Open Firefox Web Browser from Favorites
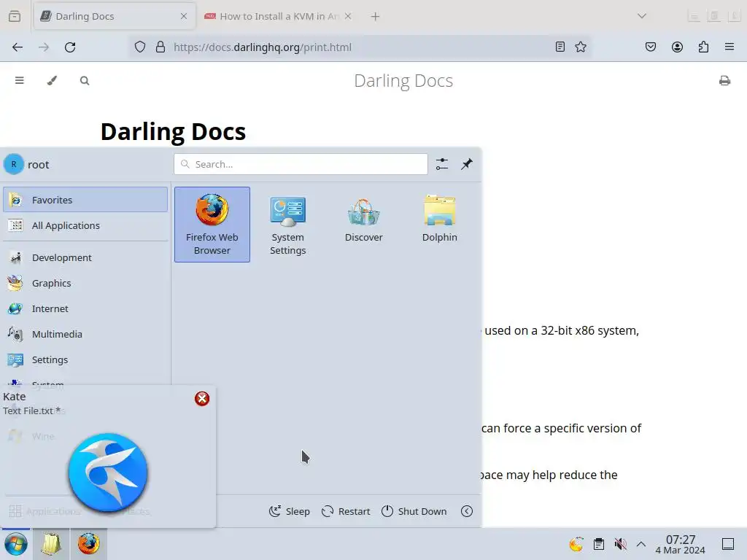 pyautogui.click(x=212, y=225)
